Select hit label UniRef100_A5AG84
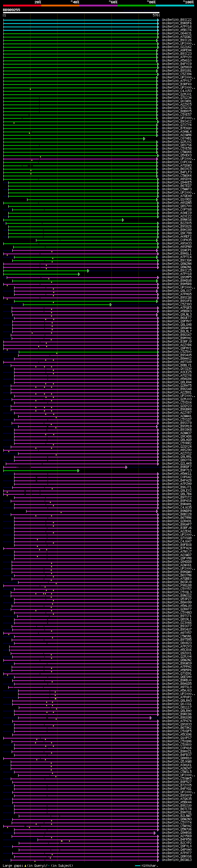Image resolution: width=197 pixels, height=868 pixels. (x=176, y=379)
